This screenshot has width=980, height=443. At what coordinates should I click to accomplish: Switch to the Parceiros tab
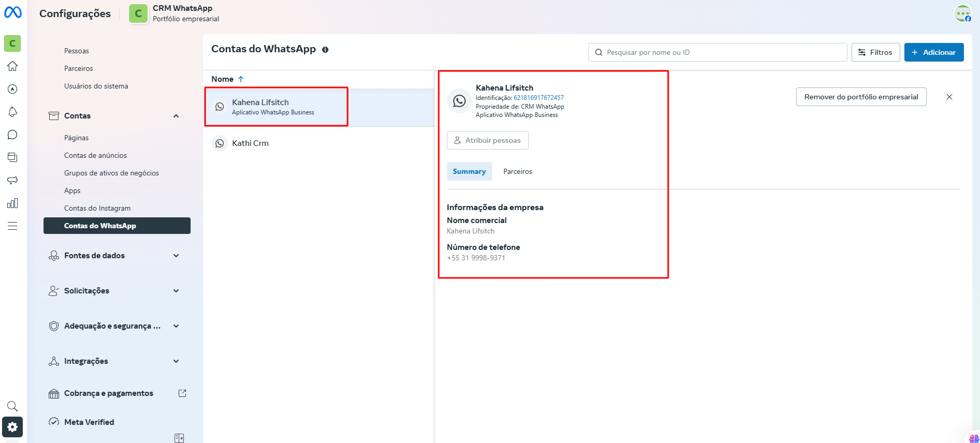[517, 171]
